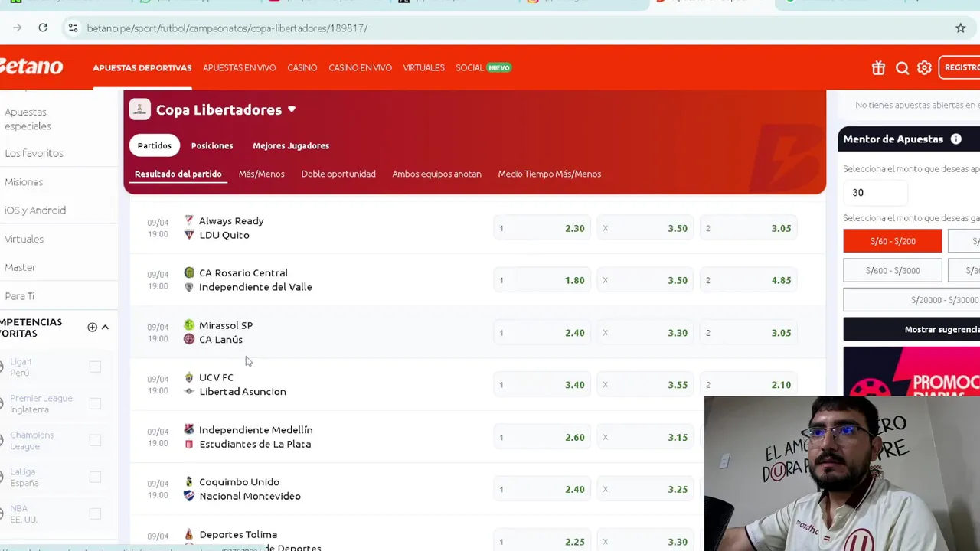Click Registro button
This screenshot has width=980, height=551.
[x=959, y=68]
